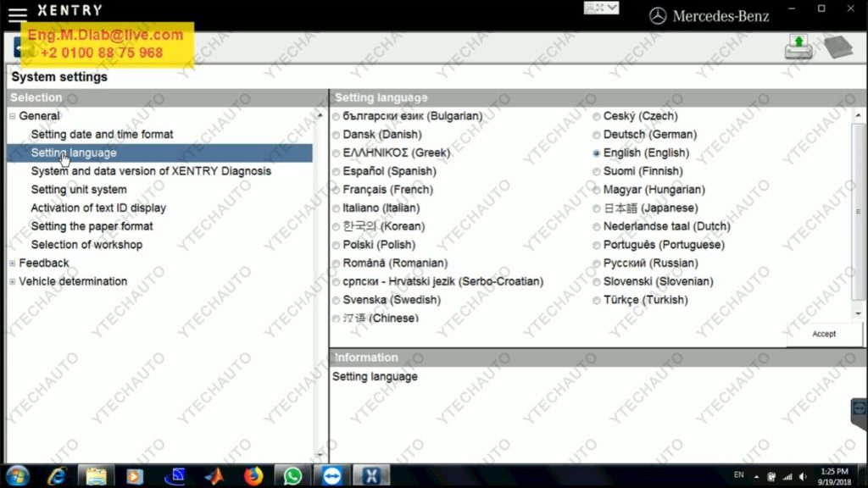The image size is (868, 488).
Task: Select Deutsch (German) language option
Action: pyautogui.click(x=598, y=135)
